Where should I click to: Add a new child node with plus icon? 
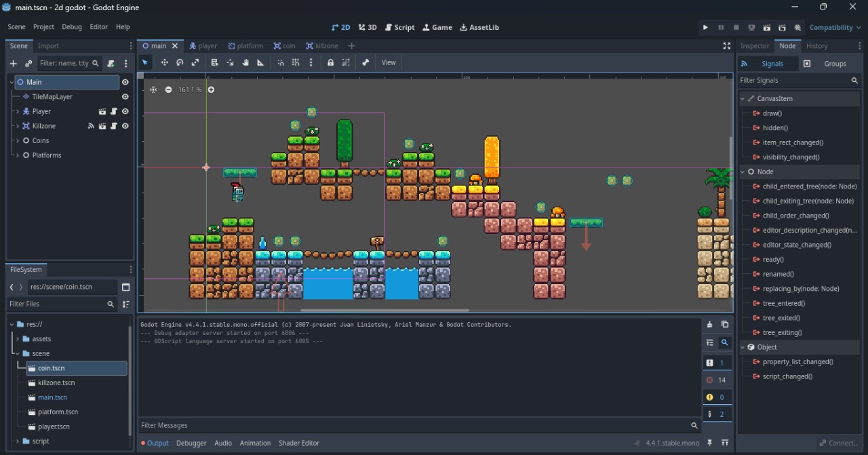tap(13, 63)
